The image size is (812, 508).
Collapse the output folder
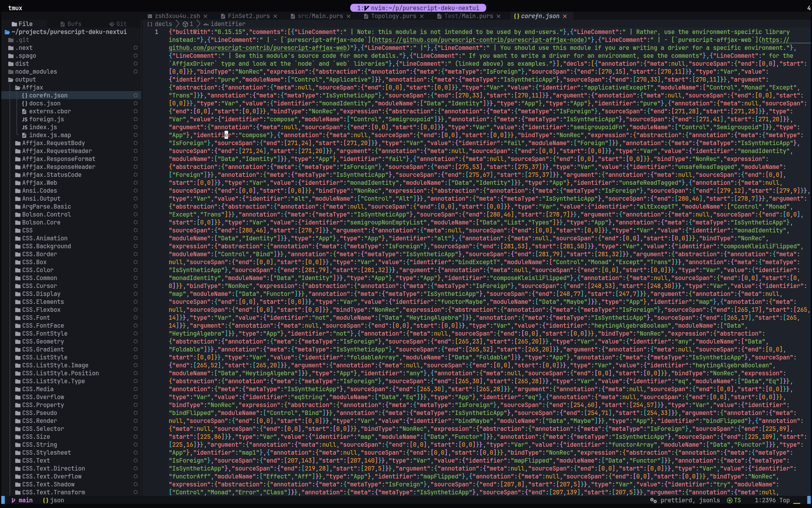[x=22, y=80]
